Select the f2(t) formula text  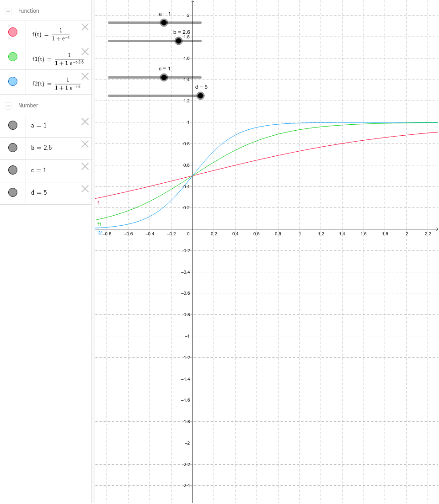(x=56, y=84)
